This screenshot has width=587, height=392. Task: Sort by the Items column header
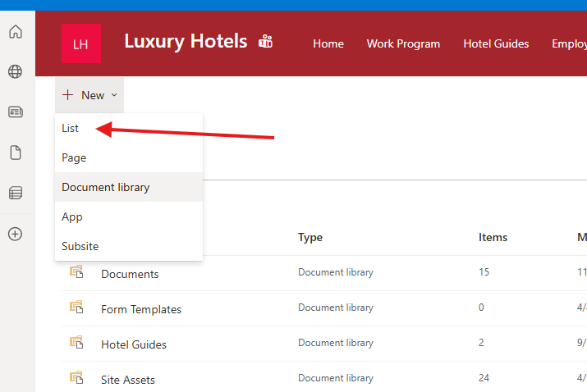pyautogui.click(x=493, y=237)
